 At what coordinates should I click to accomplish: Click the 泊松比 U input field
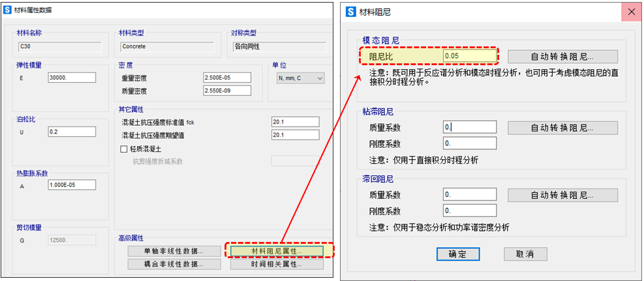(x=72, y=132)
